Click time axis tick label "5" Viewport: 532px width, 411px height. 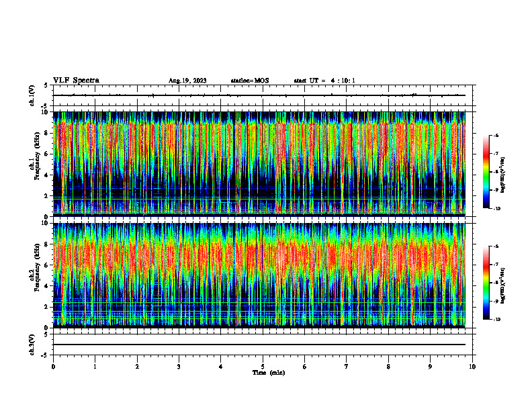[x=263, y=367]
